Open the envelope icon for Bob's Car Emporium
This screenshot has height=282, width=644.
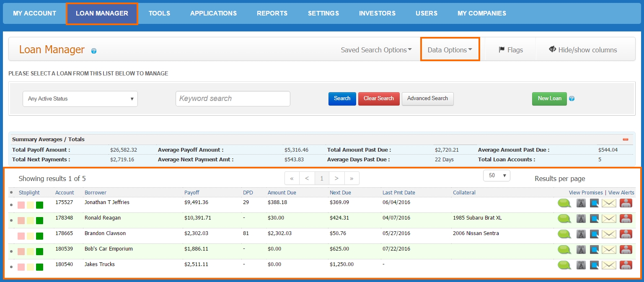pos(609,249)
